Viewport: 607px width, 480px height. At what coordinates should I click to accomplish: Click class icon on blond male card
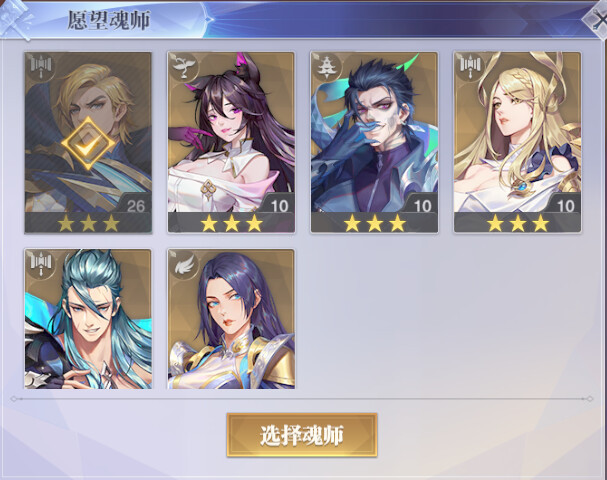point(41,68)
